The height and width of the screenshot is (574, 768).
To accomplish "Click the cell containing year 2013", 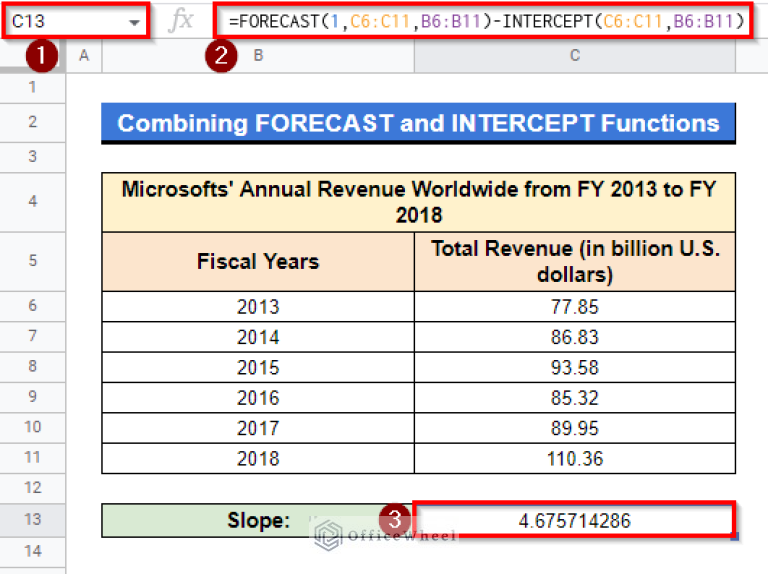I will point(258,307).
